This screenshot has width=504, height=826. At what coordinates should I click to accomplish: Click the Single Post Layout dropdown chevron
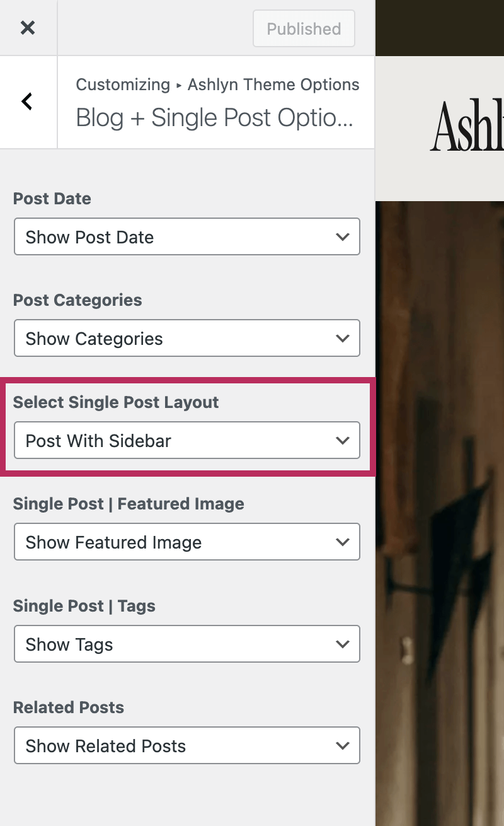343,440
